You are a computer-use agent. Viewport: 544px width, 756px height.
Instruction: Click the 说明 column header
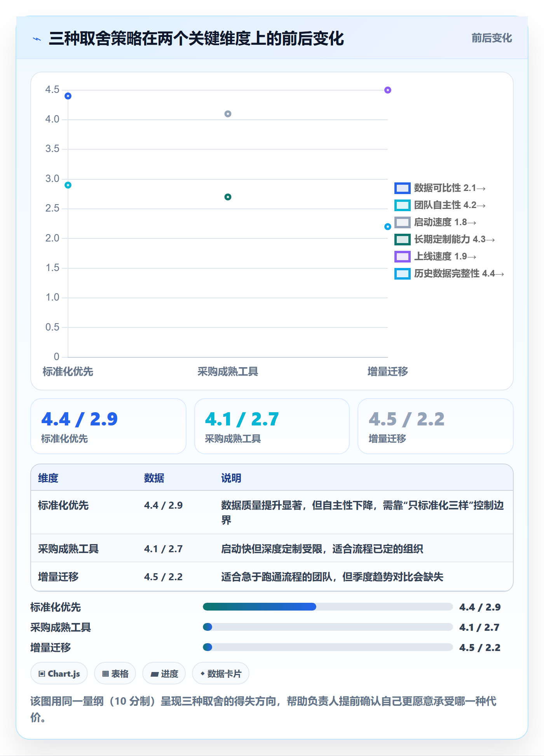pos(231,478)
